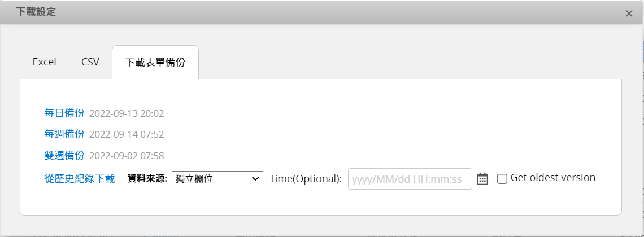Click the 資料來源 label
The height and width of the screenshot is (237, 644).
point(147,179)
